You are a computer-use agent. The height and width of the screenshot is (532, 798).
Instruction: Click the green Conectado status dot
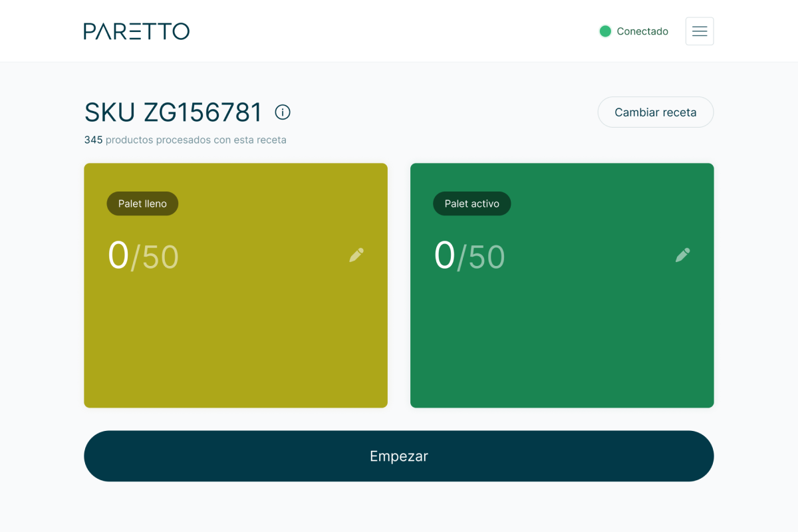(605, 31)
